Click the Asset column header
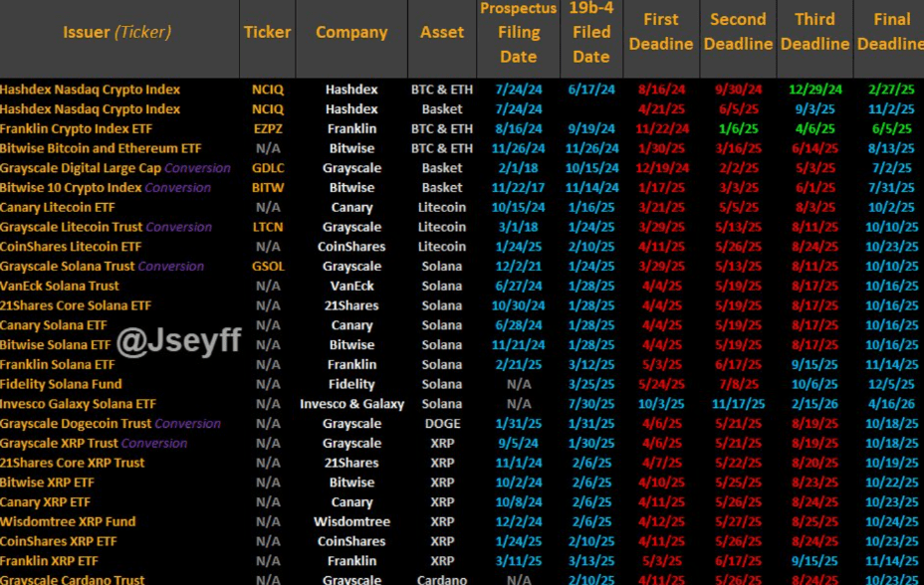924x585 pixels. coord(442,32)
